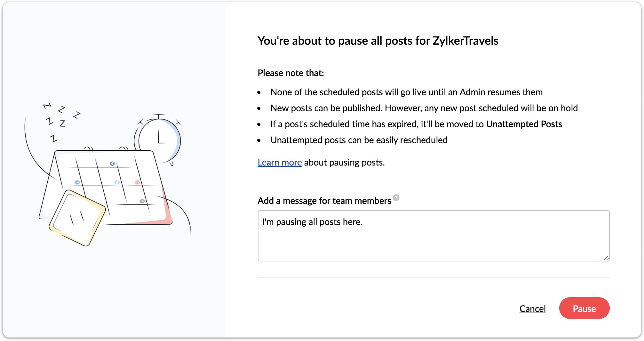644x341 pixels.
Task: Click the help question mark icon
Action: point(396,198)
